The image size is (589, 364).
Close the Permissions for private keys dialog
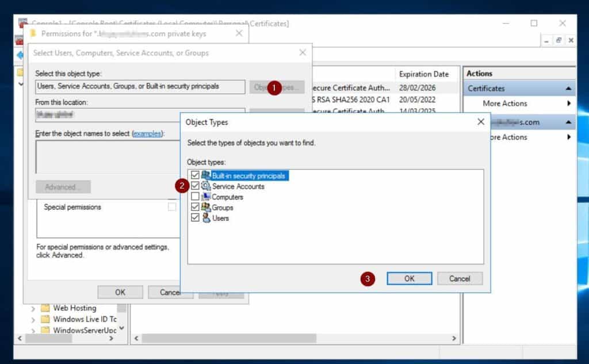[239, 33]
